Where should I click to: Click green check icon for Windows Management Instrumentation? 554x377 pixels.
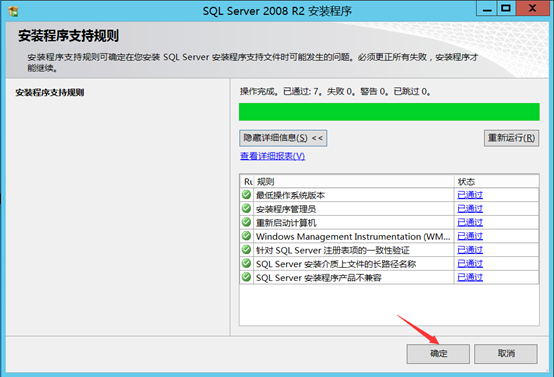[x=246, y=236]
